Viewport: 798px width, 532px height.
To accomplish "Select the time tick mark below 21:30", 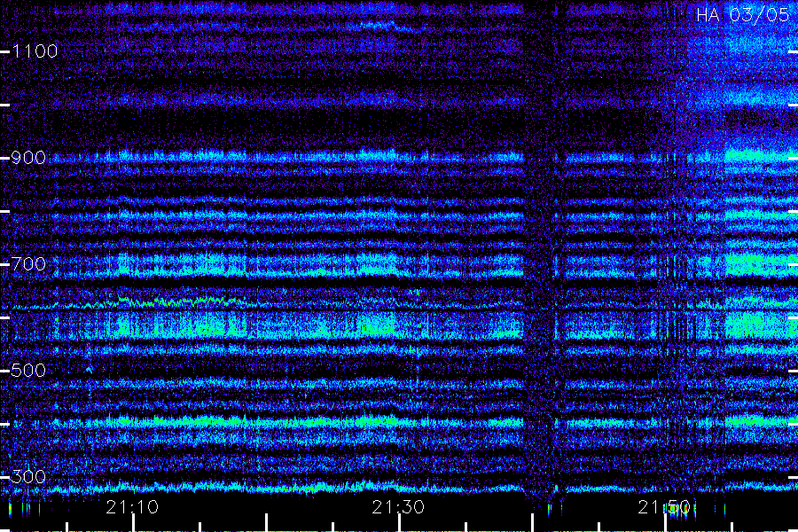I will [x=400, y=523].
